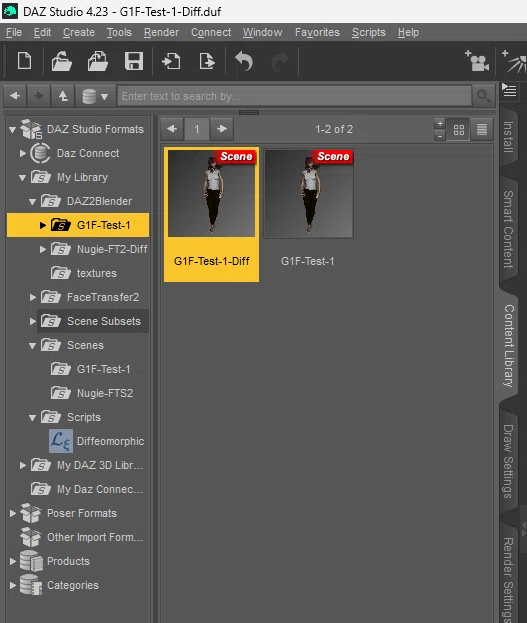Open the pane options menu icon

click(x=509, y=91)
